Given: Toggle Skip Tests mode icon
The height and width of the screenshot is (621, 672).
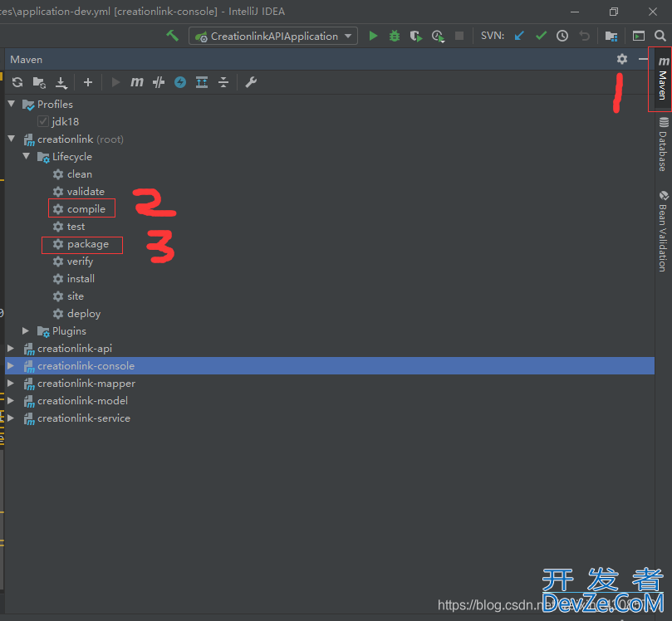Looking at the screenshot, I should point(159,82).
